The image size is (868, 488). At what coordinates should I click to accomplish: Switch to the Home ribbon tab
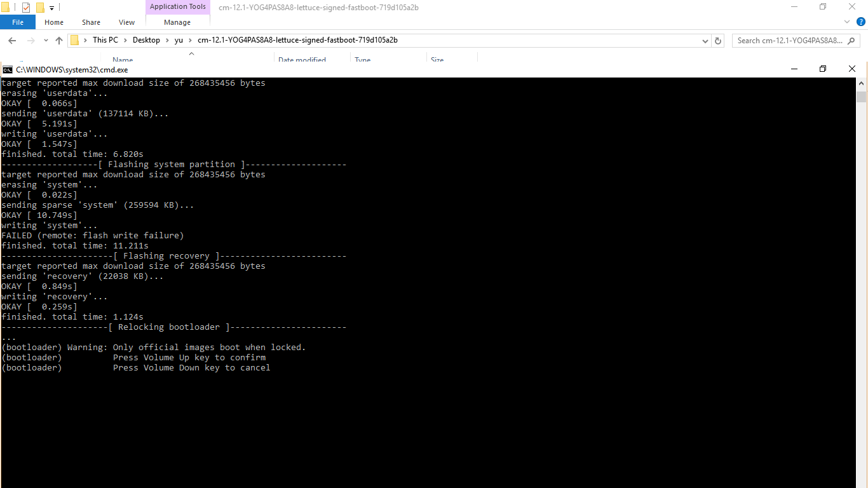(x=54, y=22)
